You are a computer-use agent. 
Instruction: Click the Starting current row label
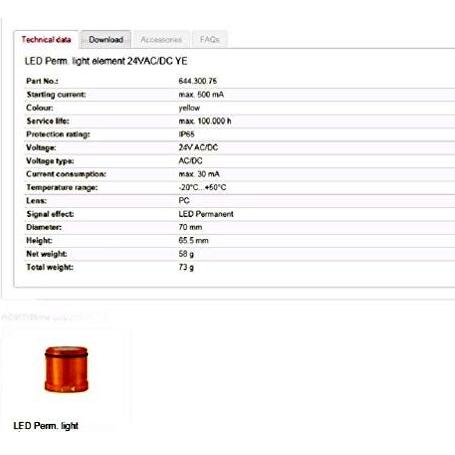click(56, 94)
